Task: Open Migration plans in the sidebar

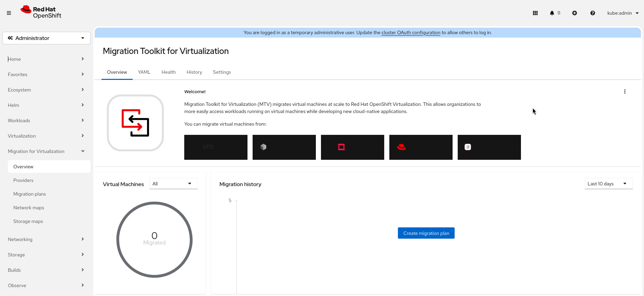Action: 49,194
